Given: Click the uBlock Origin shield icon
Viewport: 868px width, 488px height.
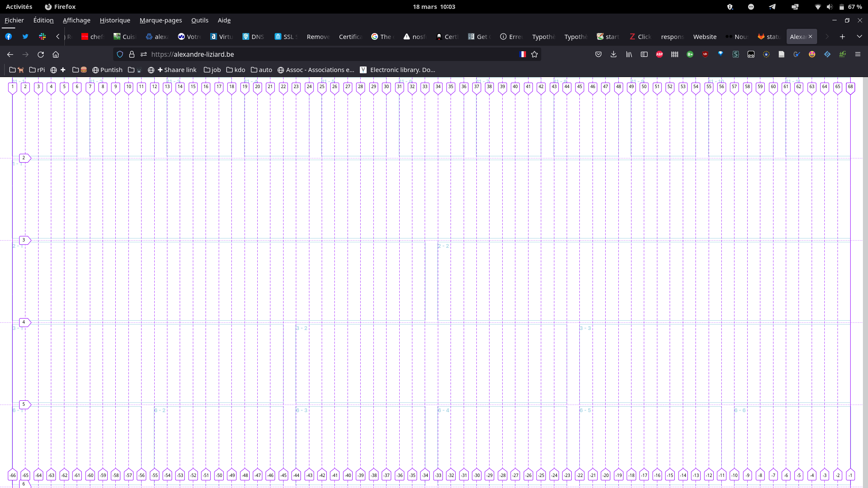Looking at the screenshot, I should [x=705, y=54].
